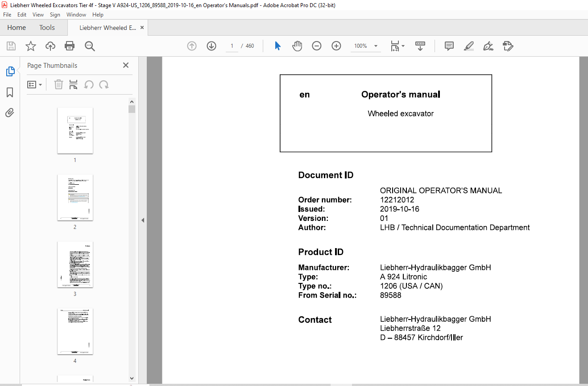Delete selected page trash icon
Viewport: 588px width, 386px height.
pos(58,84)
